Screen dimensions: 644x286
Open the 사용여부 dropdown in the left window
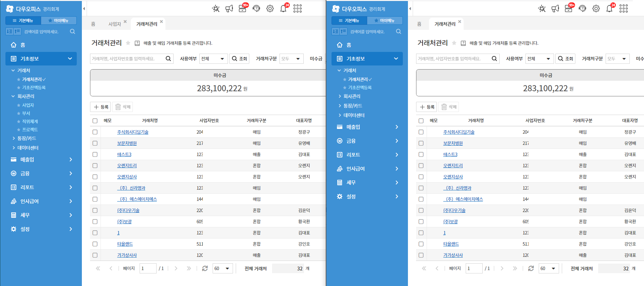213,59
